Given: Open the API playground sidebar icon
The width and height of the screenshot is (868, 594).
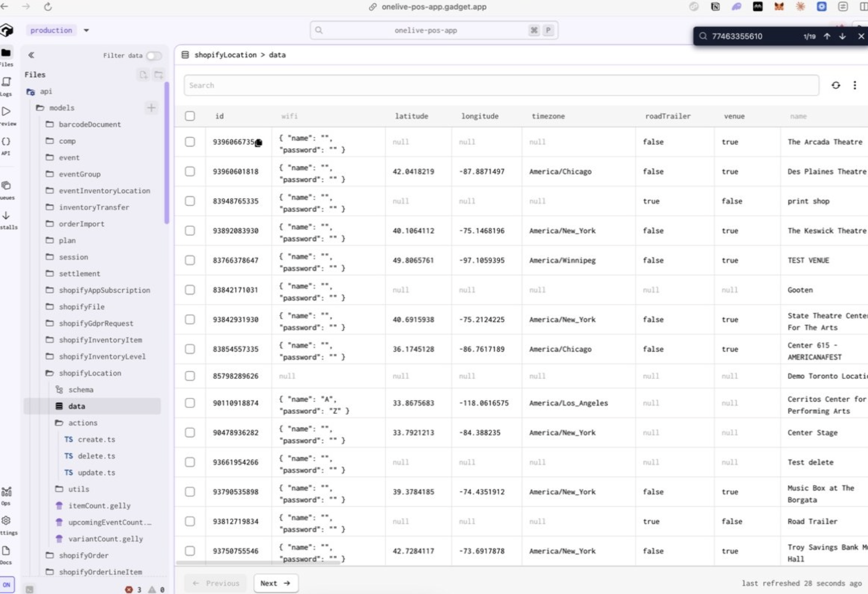Looking at the screenshot, I should [6, 146].
